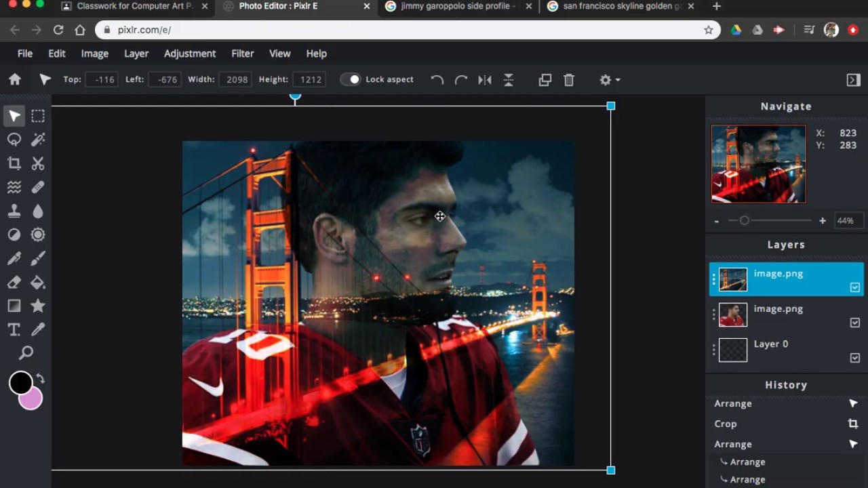Hide the top image.png layer
The height and width of the screenshot is (488, 868).
[854, 287]
